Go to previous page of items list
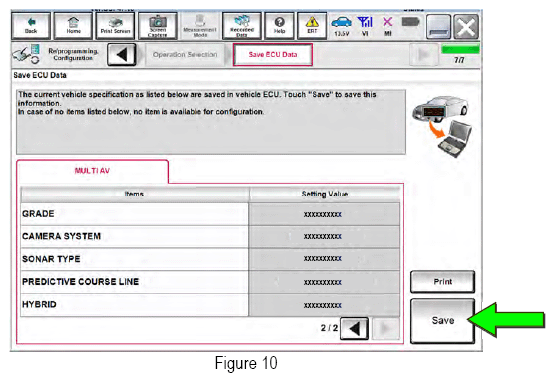555x382 pixels. click(x=354, y=329)
